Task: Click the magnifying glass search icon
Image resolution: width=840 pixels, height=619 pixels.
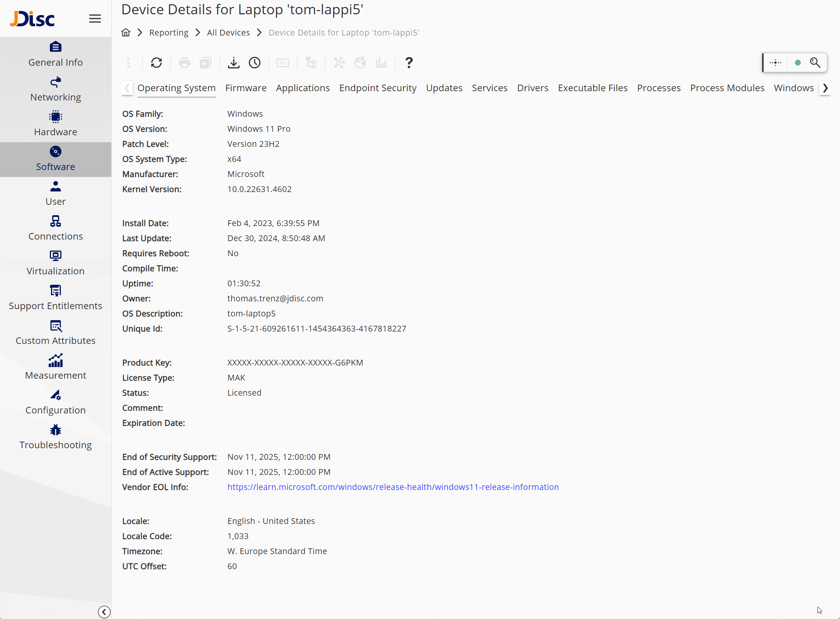Action: click(x=815, y=63)
